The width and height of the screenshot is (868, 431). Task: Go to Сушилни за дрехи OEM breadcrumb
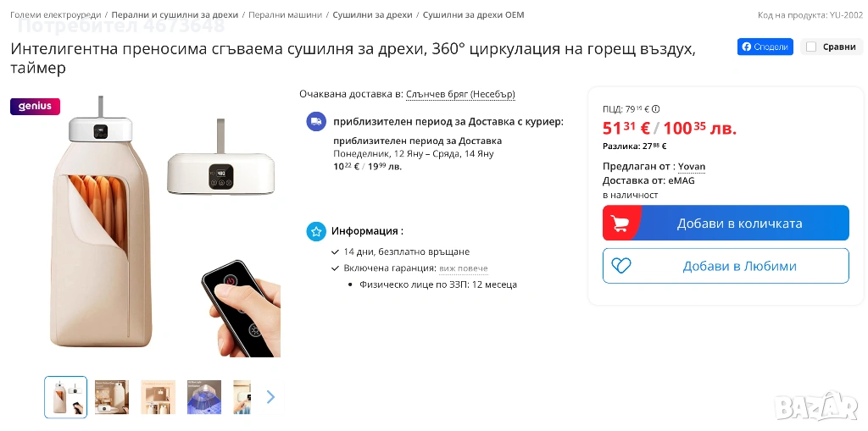473,15
